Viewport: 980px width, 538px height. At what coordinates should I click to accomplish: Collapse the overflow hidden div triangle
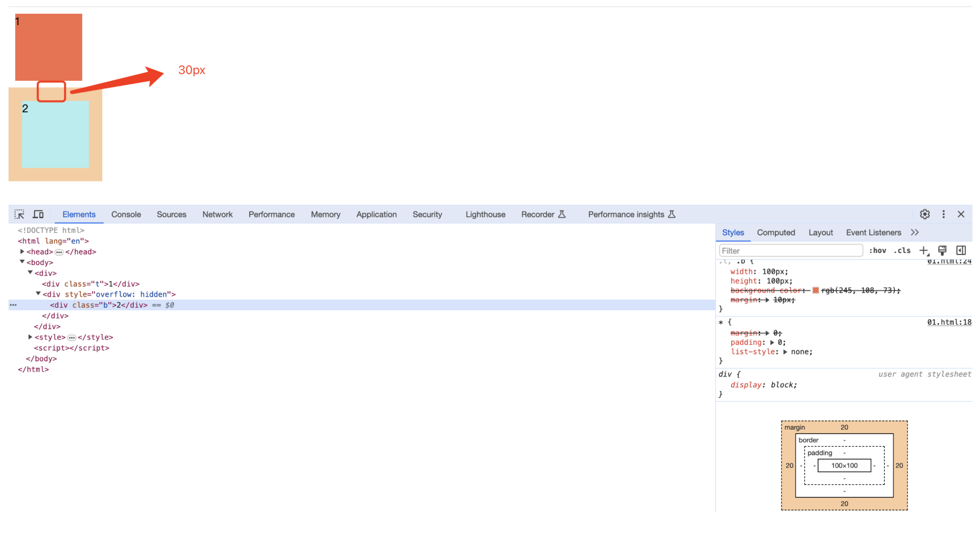38,294
